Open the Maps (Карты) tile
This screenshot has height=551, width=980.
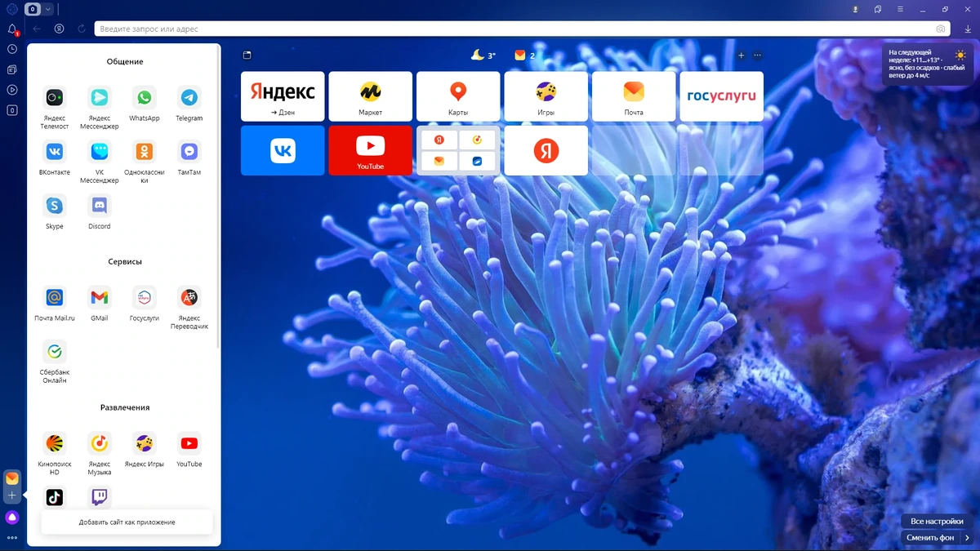pos(458,96)
